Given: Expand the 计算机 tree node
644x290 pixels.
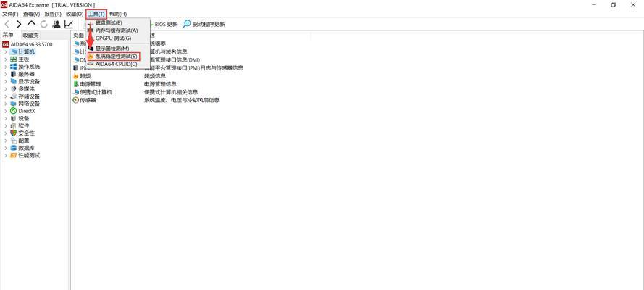Looking at the screenshot, I should pos(6,52).
